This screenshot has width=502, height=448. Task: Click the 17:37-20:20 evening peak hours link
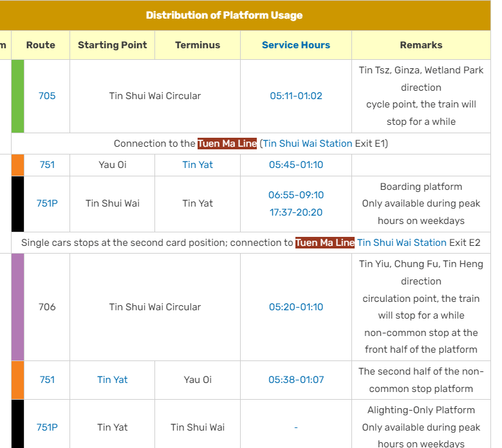click(295, 212)
